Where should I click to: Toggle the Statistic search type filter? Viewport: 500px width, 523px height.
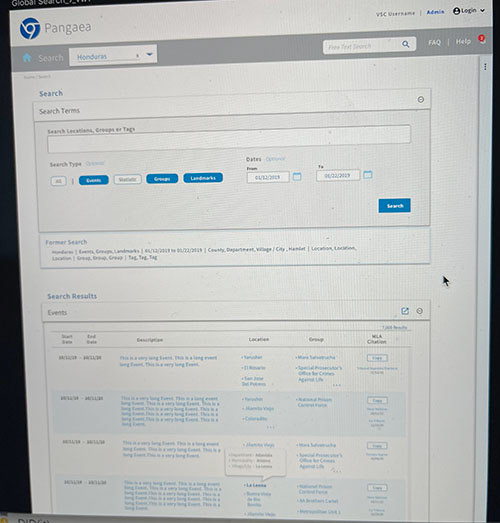(x=127, y=179)
